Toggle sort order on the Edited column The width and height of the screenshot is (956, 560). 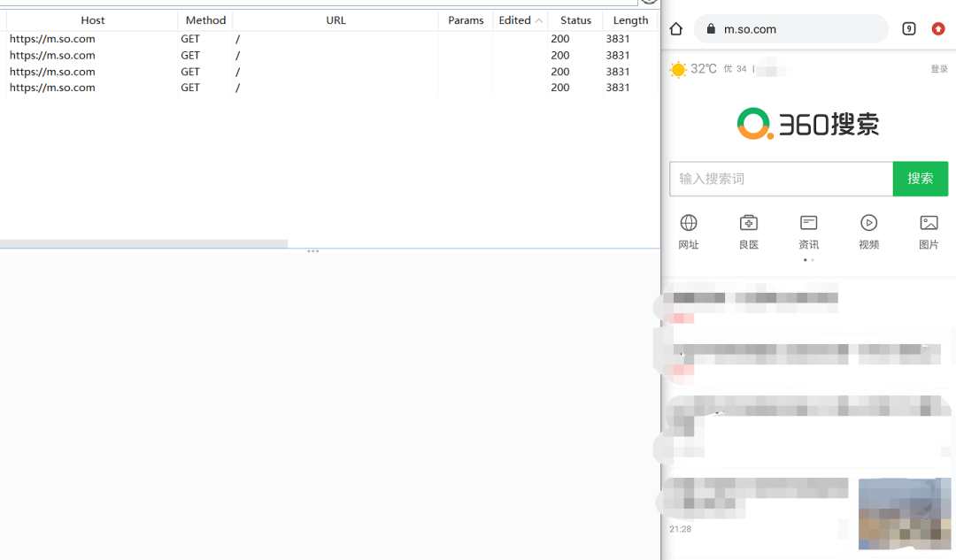[x=520, y=20]
